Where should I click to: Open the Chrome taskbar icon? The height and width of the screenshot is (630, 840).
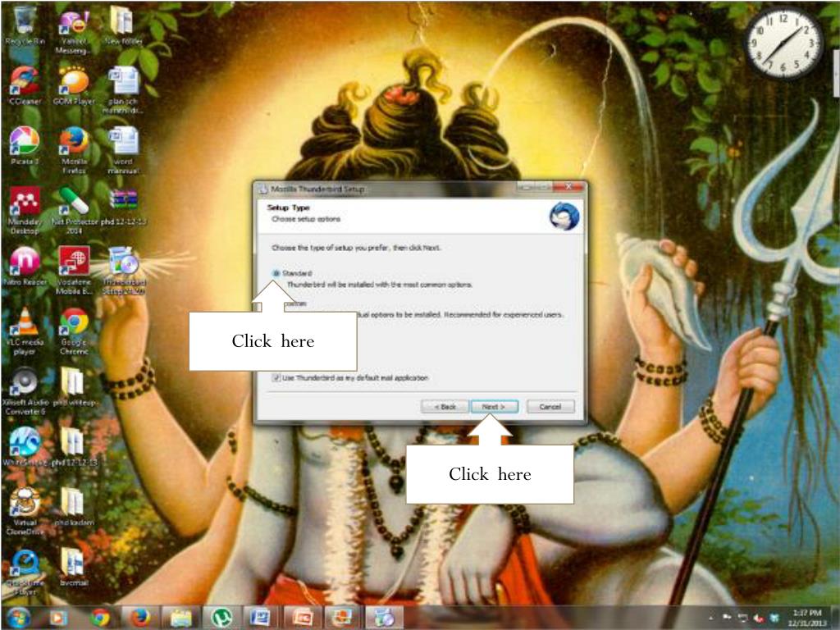[x=99, y=618]
